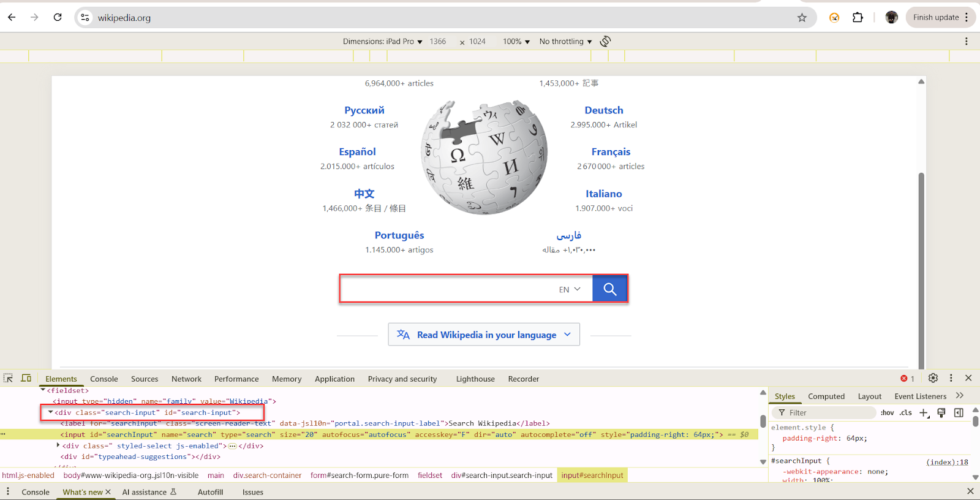Switch to Elements tab
The width and height of the screenshot is (980, 500).
[61, 379]
